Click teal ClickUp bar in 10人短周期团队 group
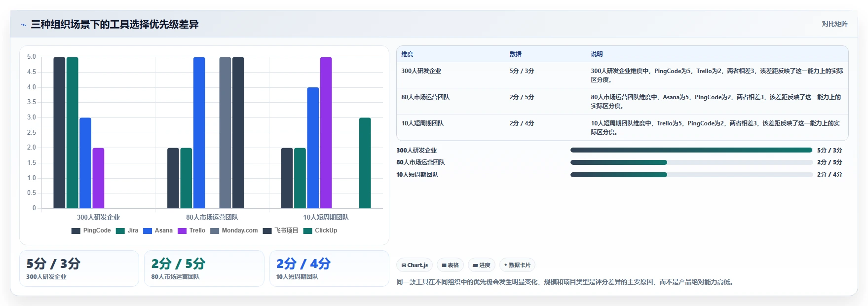This screenshot has height=306, width=868. (x=365, y=163)
